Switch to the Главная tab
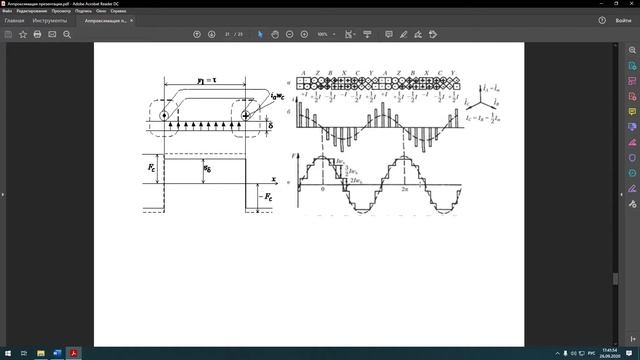 [x=14, y=20]
